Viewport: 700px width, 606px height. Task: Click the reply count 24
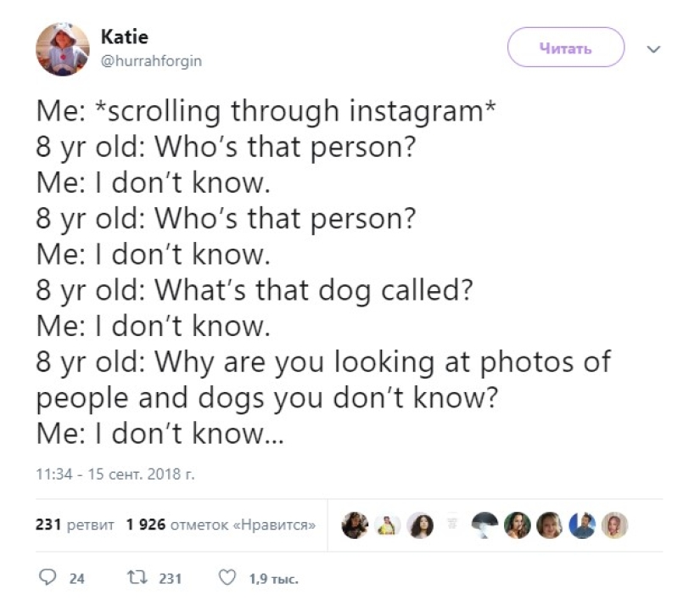tap(76, 579)
